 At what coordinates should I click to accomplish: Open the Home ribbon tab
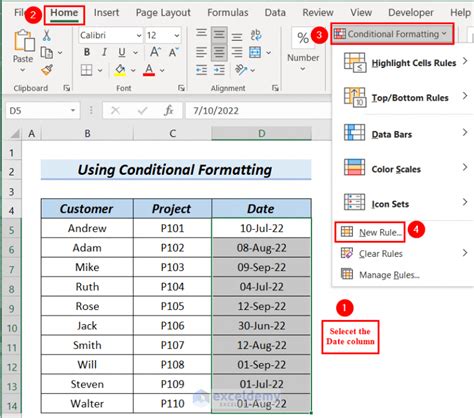coord(64,13)
